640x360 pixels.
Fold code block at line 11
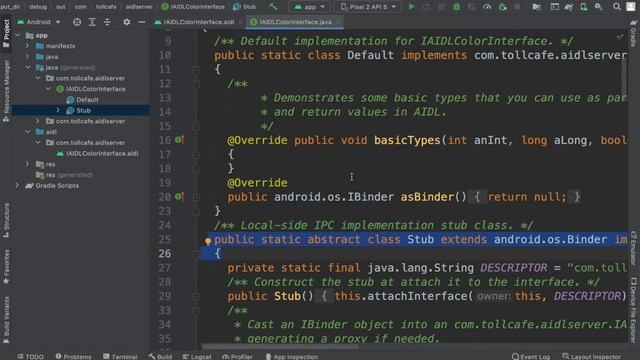pos(196,70)
